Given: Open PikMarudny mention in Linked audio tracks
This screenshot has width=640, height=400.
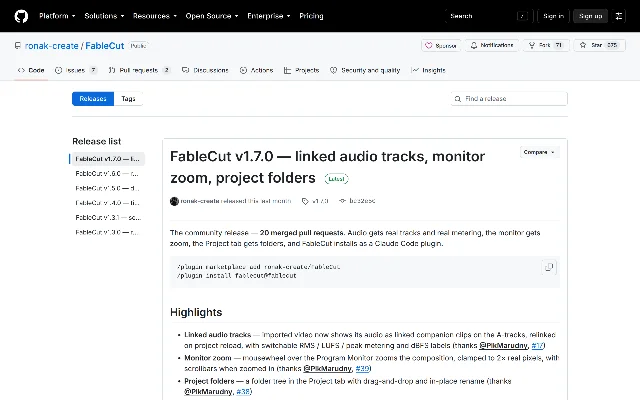Looking at the screenshot, I should tap(503, 346).
